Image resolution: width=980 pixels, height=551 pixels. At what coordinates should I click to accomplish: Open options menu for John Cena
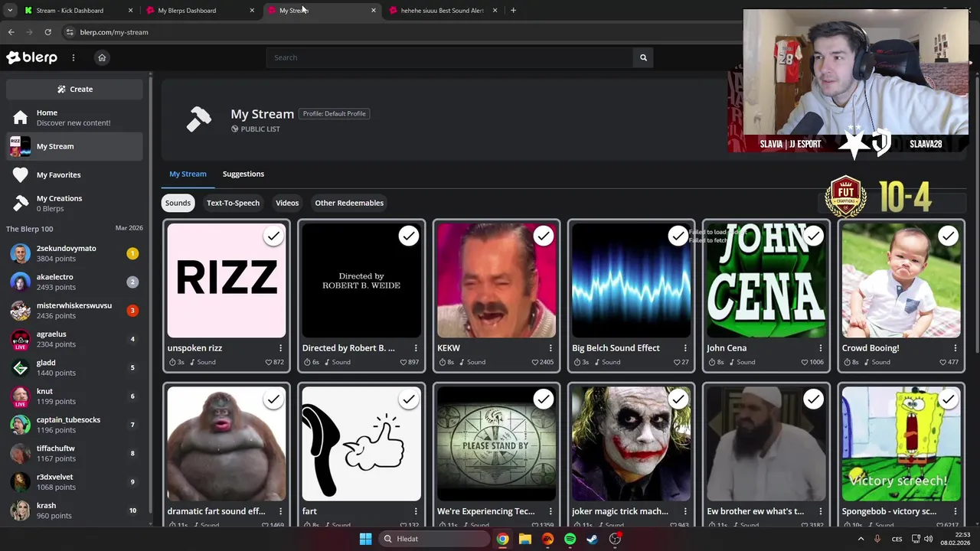(x=820, y=348)
